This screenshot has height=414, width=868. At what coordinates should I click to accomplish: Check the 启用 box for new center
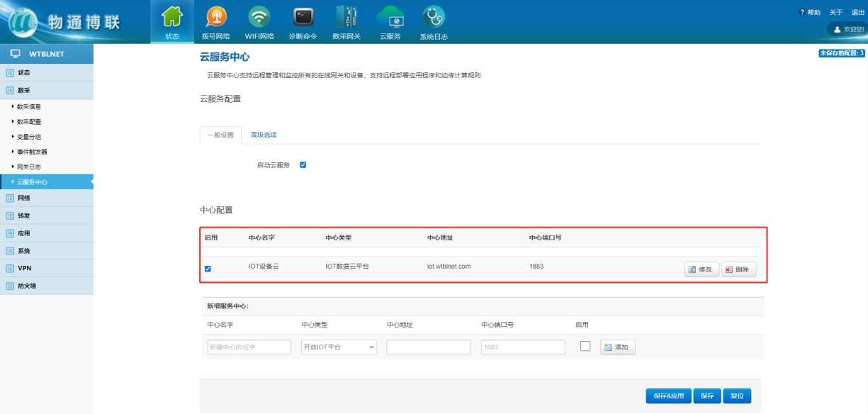[585, 347]
